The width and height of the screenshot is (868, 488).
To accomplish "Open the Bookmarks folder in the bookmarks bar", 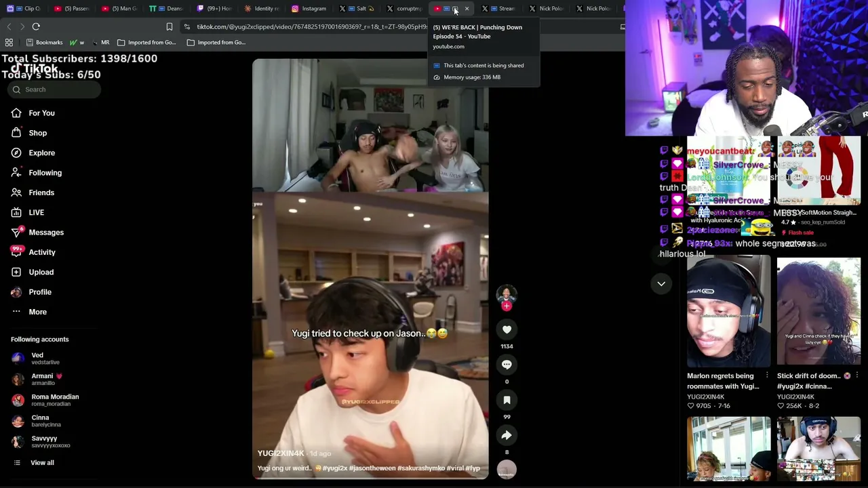I will pos(44,43).
